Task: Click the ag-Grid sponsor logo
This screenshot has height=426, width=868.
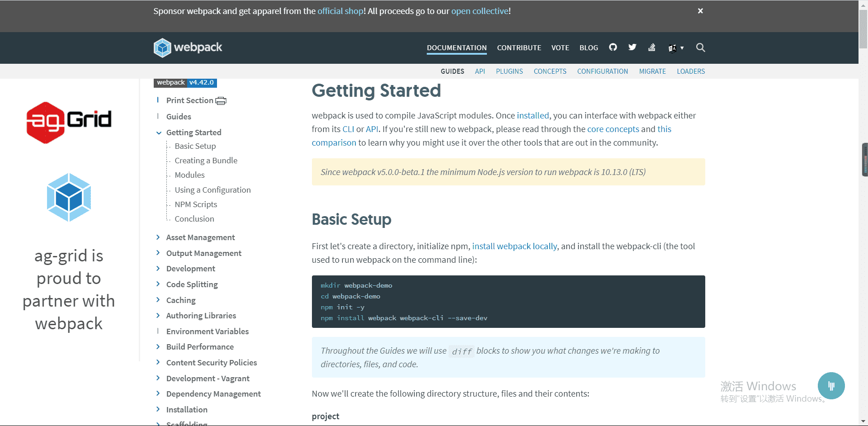Action: pyautogui.click(x=69, y=123)
